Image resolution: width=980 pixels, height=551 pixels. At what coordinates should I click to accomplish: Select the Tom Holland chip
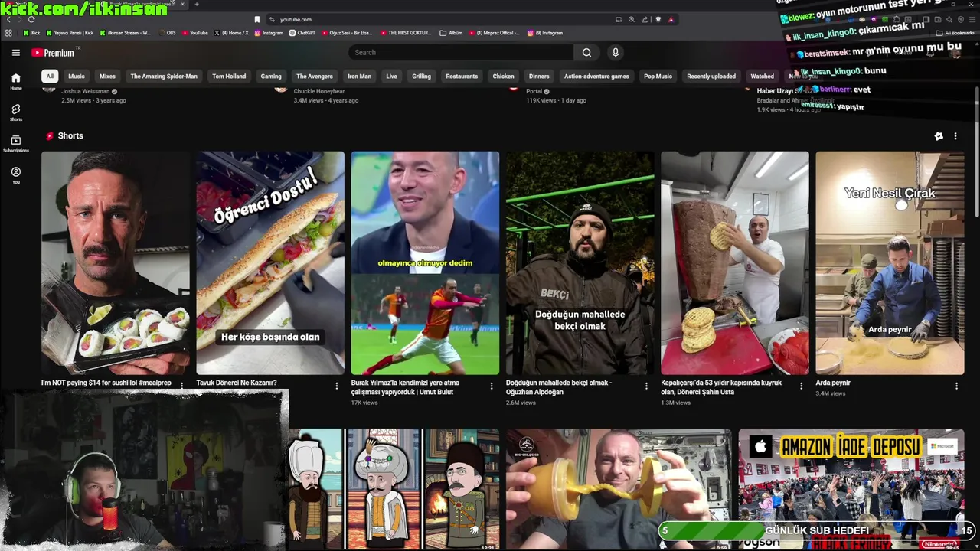click(229, 77)
